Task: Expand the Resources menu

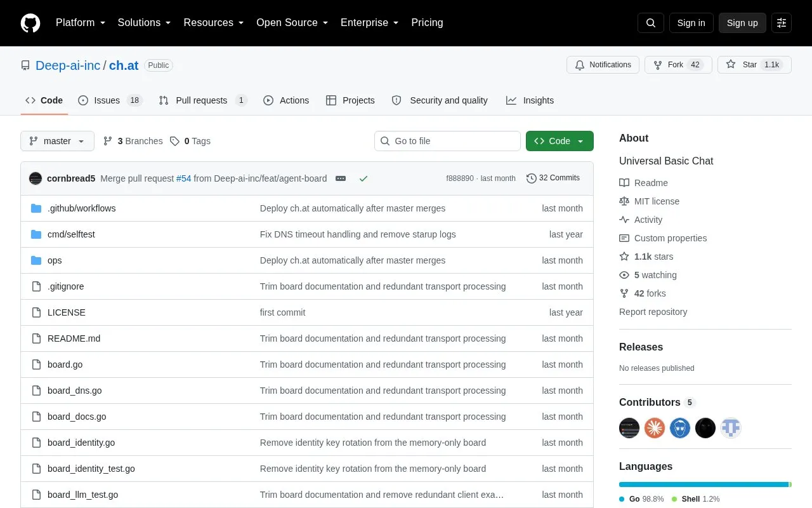Action: (x=214, y=23)
